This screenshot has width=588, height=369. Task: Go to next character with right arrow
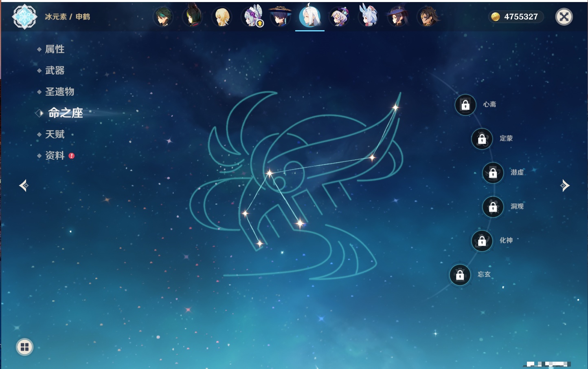(565, 186)
